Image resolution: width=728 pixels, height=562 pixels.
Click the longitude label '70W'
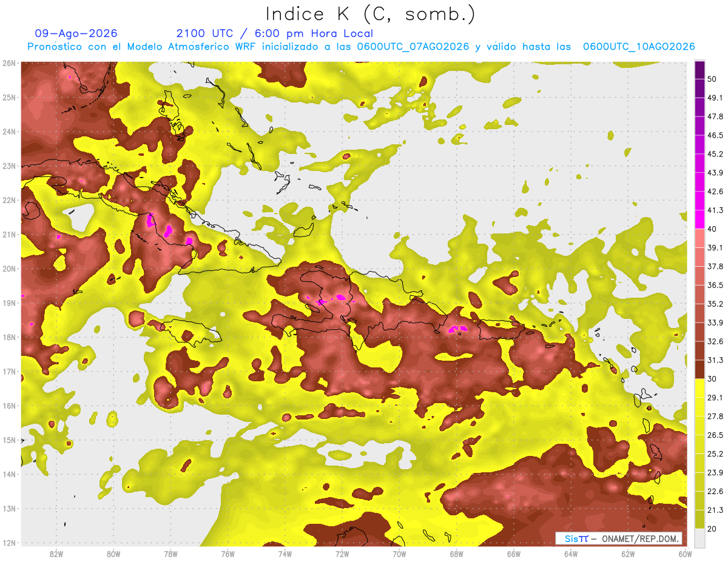pyautogui.click(x=399, y=554)
